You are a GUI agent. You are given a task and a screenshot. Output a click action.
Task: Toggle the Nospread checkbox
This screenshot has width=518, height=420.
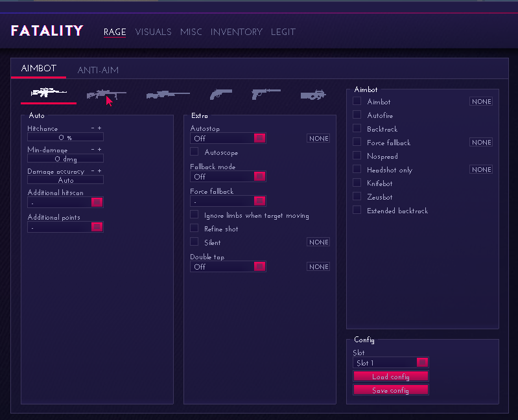coord(357,156)
